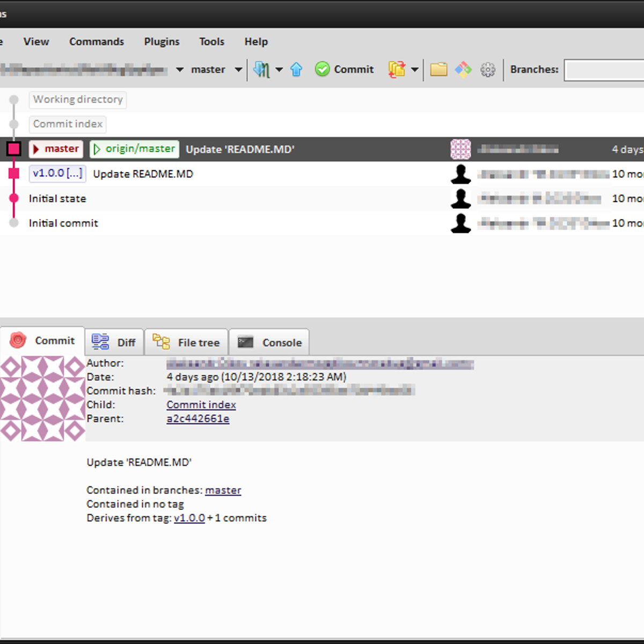Open the file explorer folder icon
The height and width of the screenshot is (644, 644).
click(438, 69)
